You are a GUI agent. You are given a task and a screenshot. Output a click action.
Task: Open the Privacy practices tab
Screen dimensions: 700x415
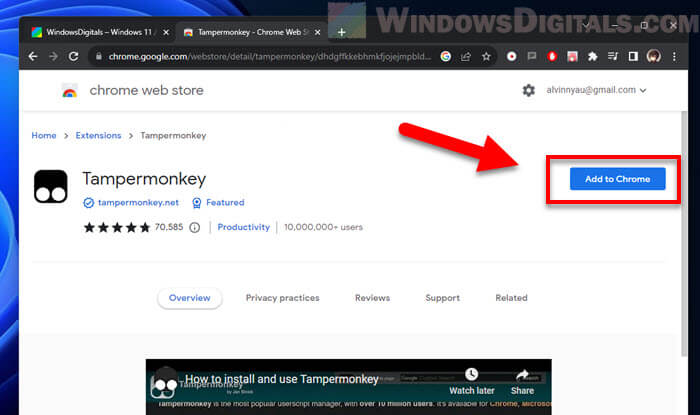[283, 298]
